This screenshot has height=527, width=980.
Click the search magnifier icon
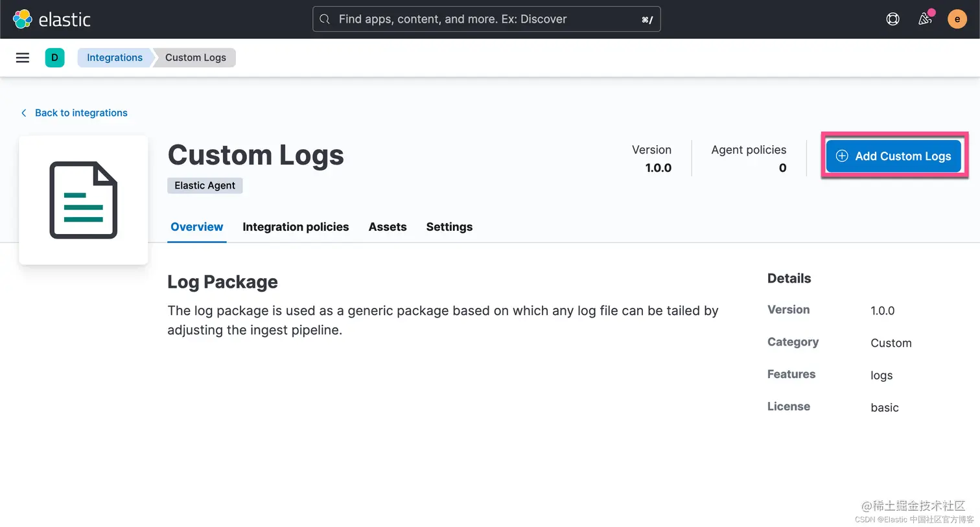pos(325,19)
